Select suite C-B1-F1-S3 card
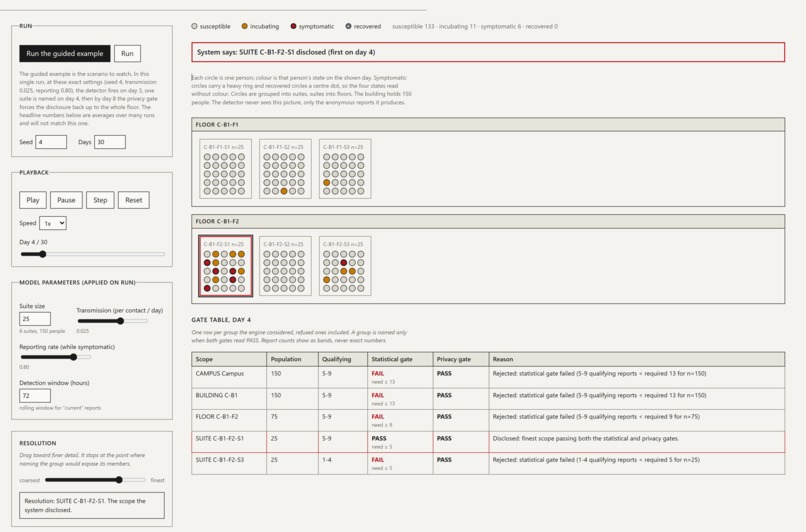 (345, 169)
